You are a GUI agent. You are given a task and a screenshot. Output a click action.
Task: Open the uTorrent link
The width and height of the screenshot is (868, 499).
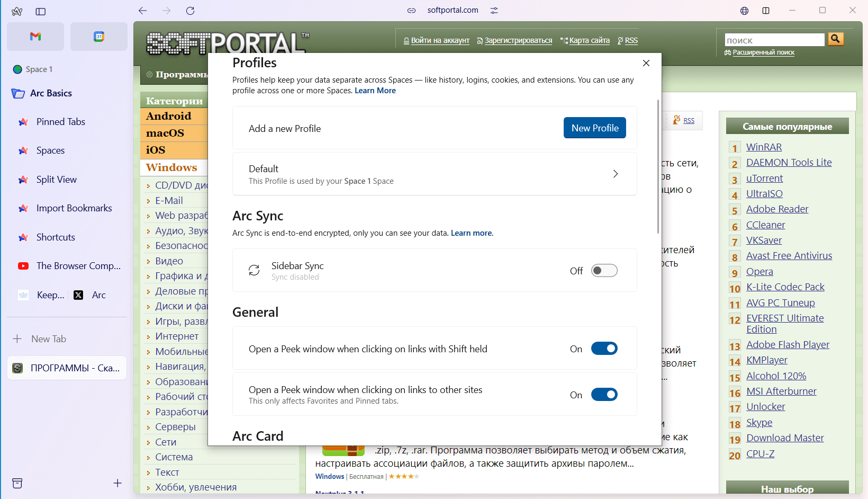(x=764, y=179)
